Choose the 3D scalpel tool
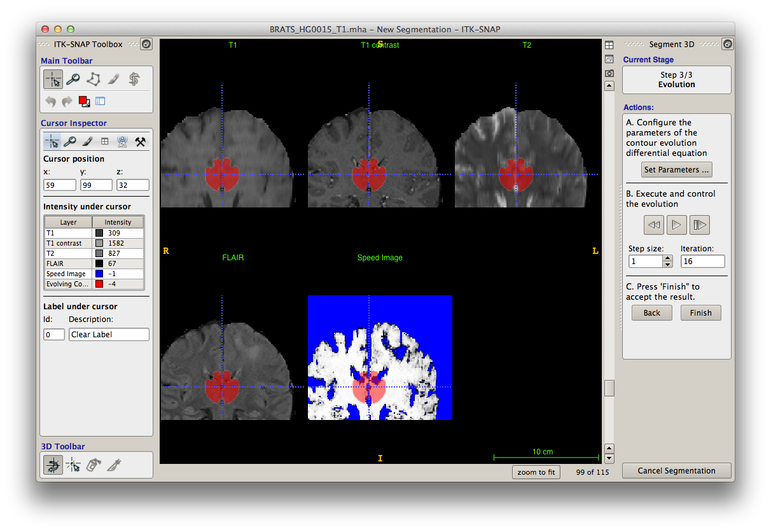 [x=113, y=465]
